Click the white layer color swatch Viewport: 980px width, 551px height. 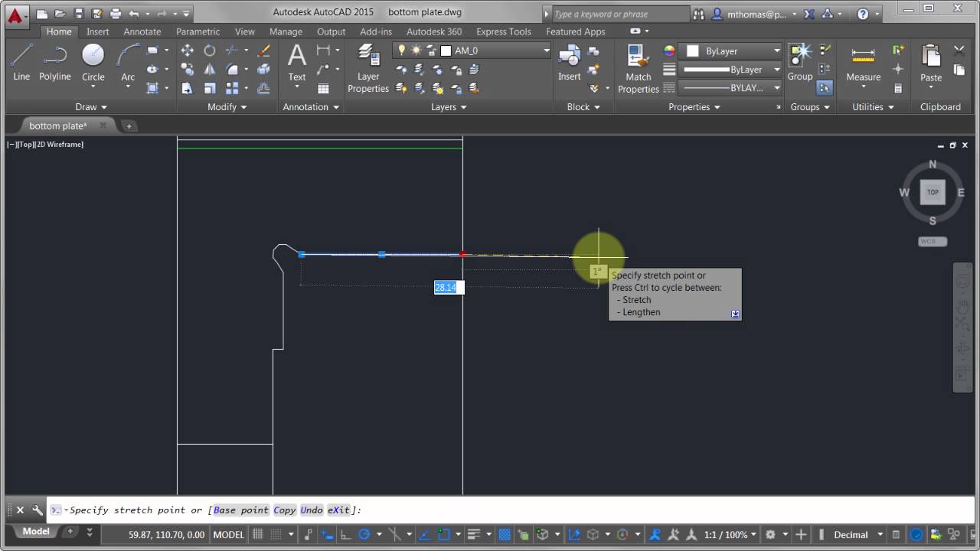pyautogui.click(x=446, y=51)
